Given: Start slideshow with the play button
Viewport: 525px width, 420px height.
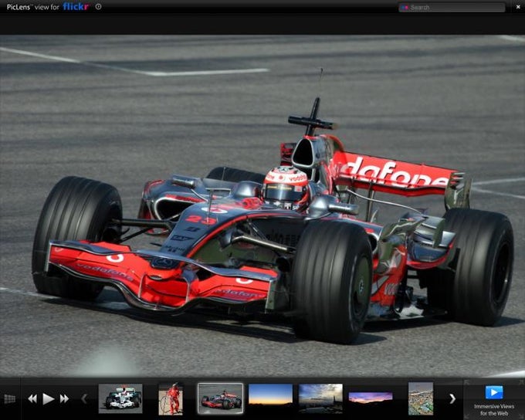Looking at the screenshot, I should click(x=48, y=399).
